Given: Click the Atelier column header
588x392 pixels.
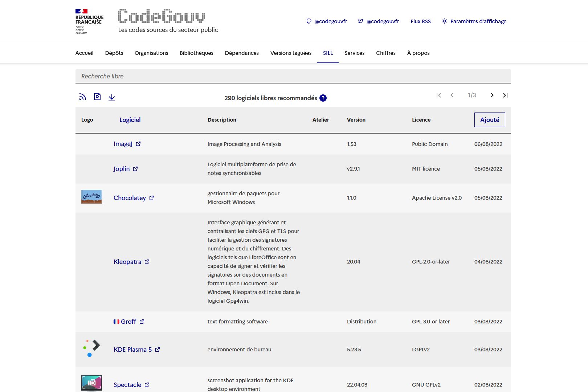Looking at the screenshot, I should point(321,120).
